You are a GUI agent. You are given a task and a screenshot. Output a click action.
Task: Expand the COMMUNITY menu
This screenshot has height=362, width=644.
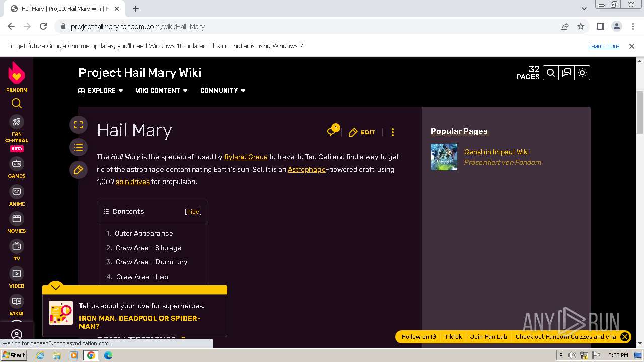(x=223, y=90)
